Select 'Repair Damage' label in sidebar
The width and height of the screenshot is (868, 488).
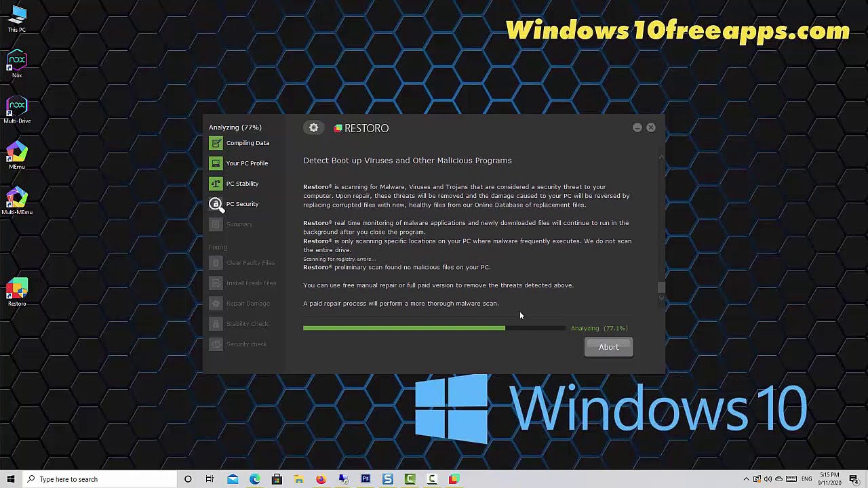pos(248,304)
